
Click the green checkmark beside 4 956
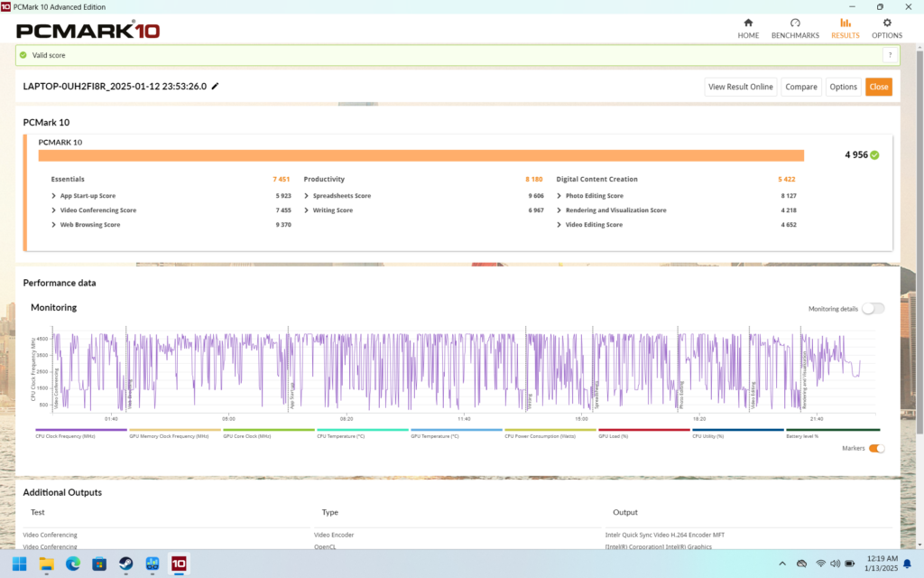point(874,155)
